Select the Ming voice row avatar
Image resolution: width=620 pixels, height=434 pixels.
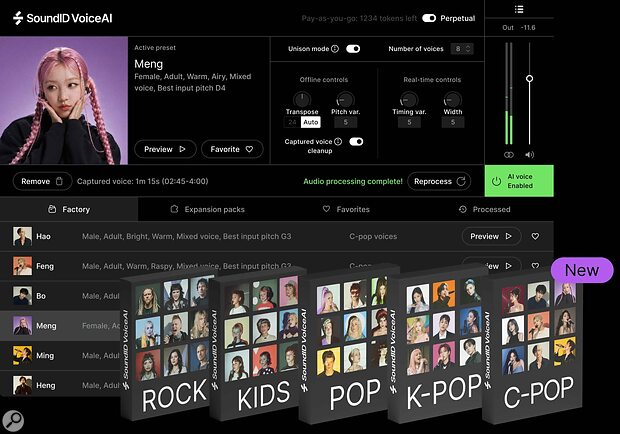tap(22, 356)
